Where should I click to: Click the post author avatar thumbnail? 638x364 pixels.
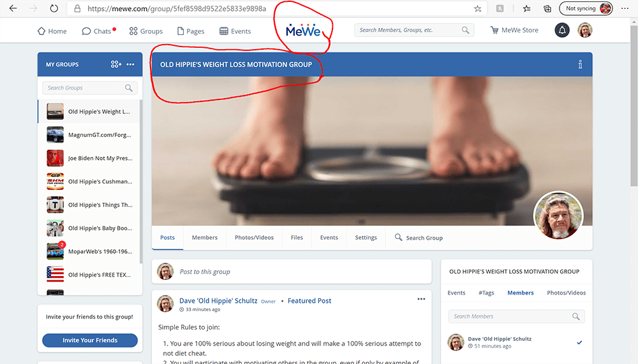tap(166, 303)
